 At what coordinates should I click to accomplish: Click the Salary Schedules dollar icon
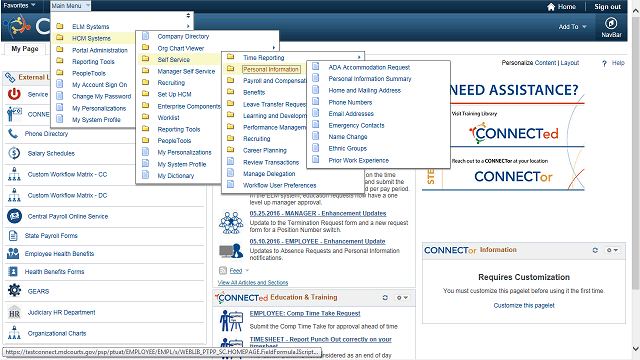point(14,153)
